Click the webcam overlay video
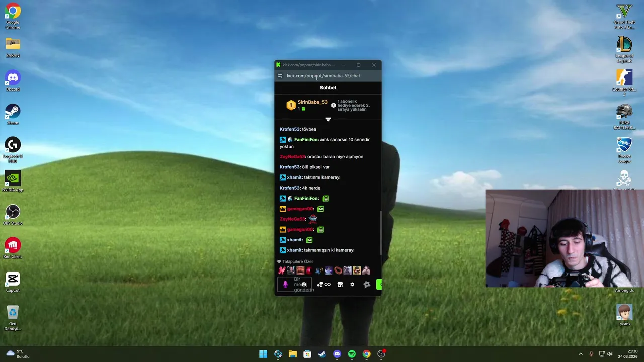 [565, 238]
